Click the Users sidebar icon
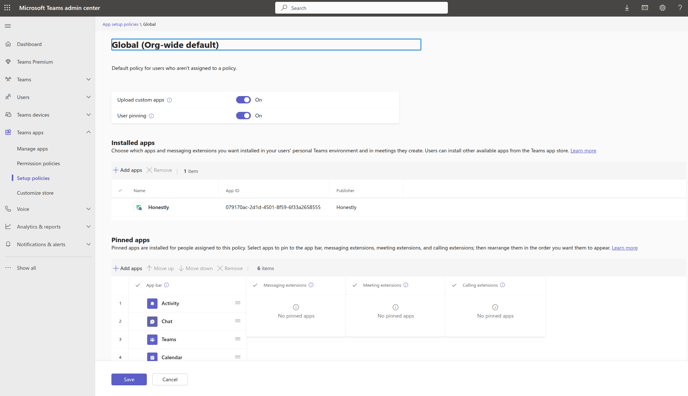Viewport: 688px width, 396px height. click(8, 97)
